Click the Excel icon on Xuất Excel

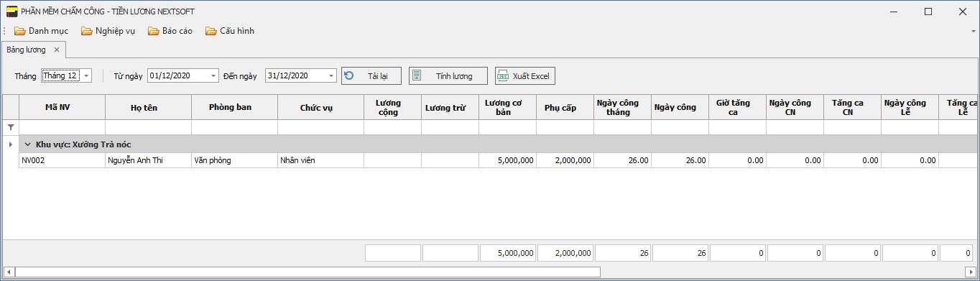coord(503,75)
